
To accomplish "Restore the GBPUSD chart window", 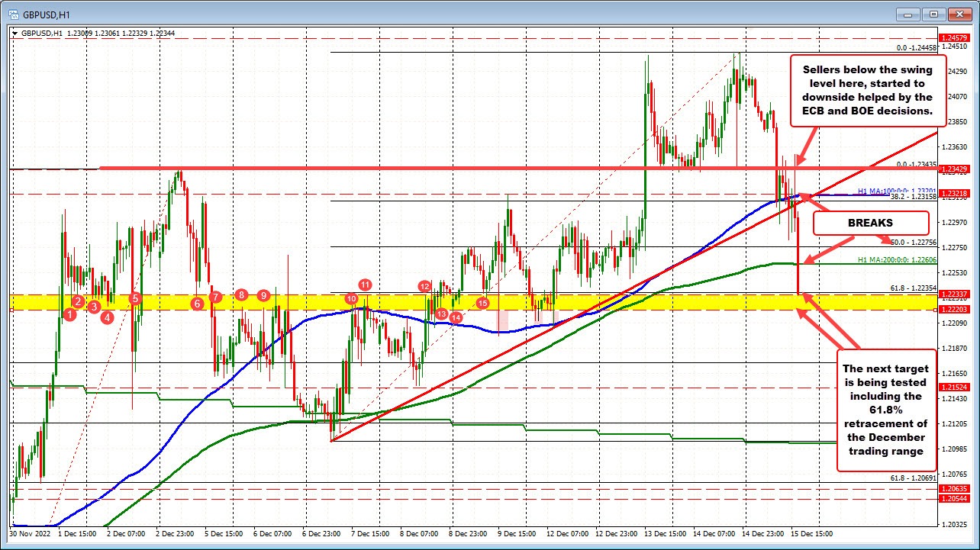I will coord(933,13).
